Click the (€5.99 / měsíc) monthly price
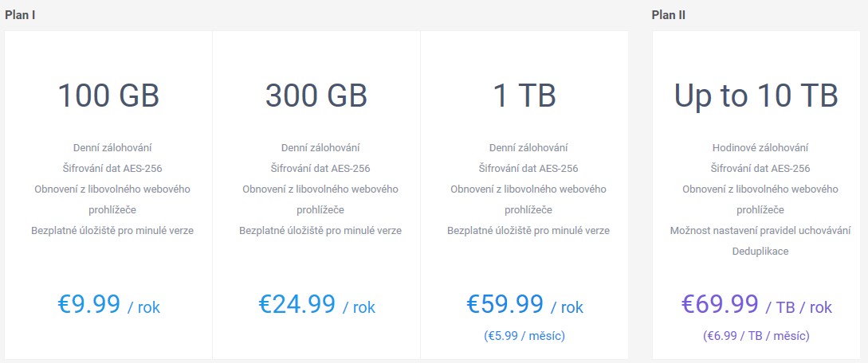Screen dimensions: 868x363 (524, 336)
